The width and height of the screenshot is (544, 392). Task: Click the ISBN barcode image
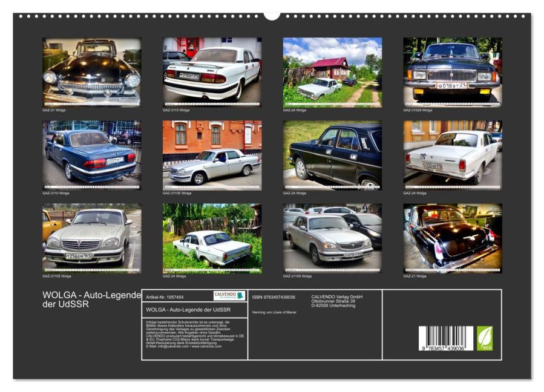coord(446,338)
